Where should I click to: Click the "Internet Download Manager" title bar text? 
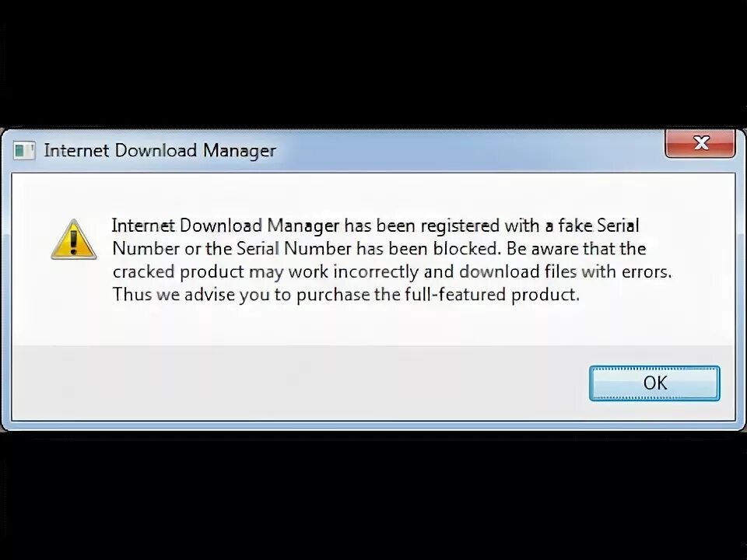tap(160, 150)
